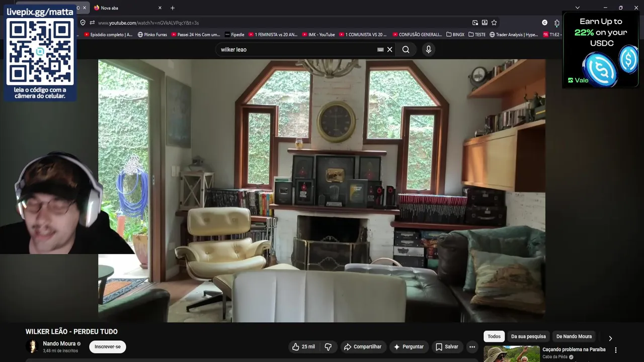Open the site permissions icon next to the URL
The image size is (644, 362).
[92, 23]
